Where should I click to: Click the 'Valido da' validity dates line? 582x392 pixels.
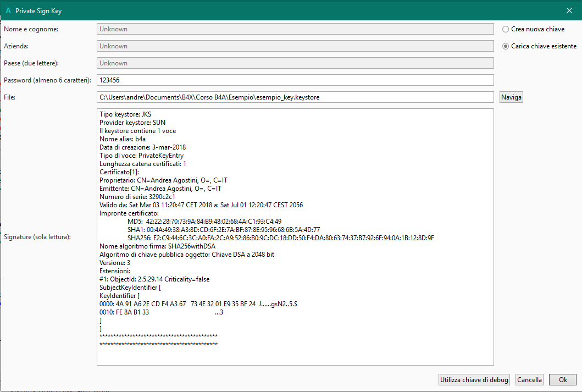[x=201, y=205]
